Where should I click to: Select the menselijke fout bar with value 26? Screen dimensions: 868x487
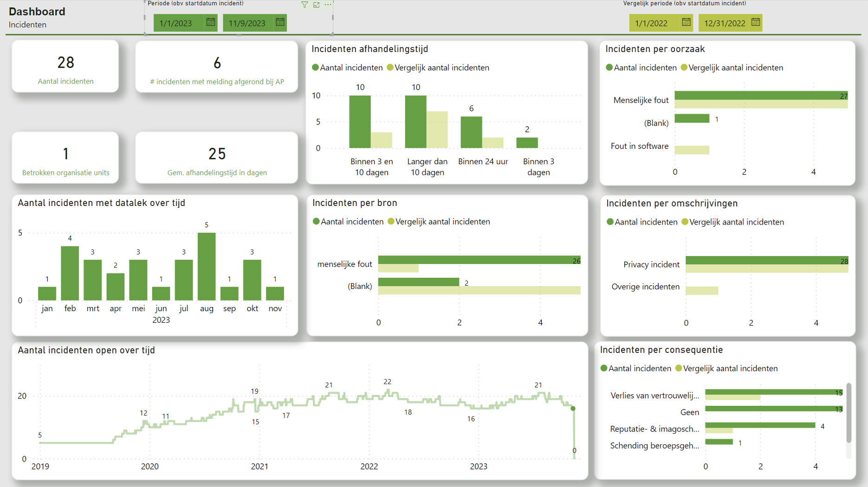tap(479, 260)
